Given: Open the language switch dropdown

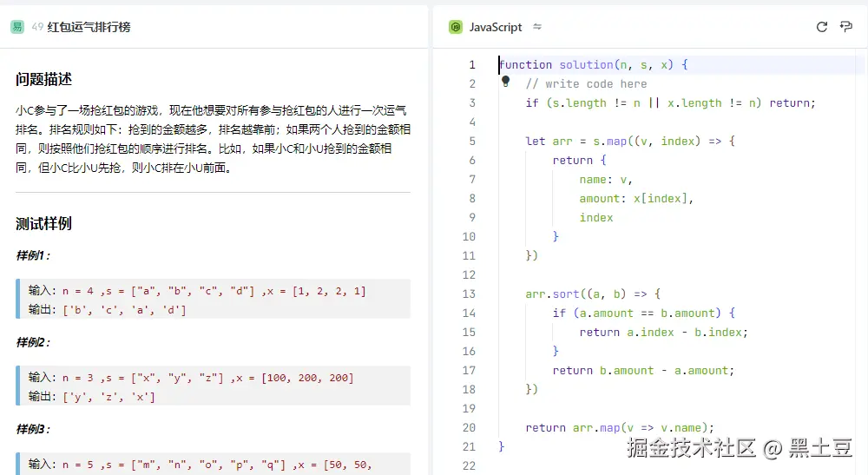Looking at the screenshot, I should 537,27.
